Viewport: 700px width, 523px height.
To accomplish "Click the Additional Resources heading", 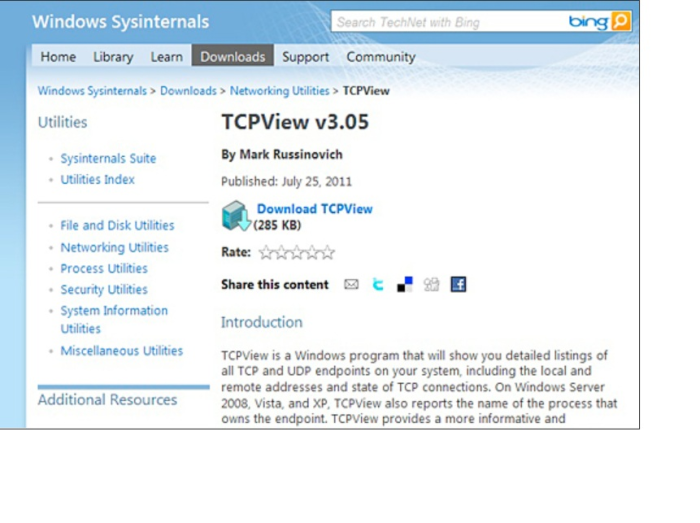I will [x=108, y=400].
